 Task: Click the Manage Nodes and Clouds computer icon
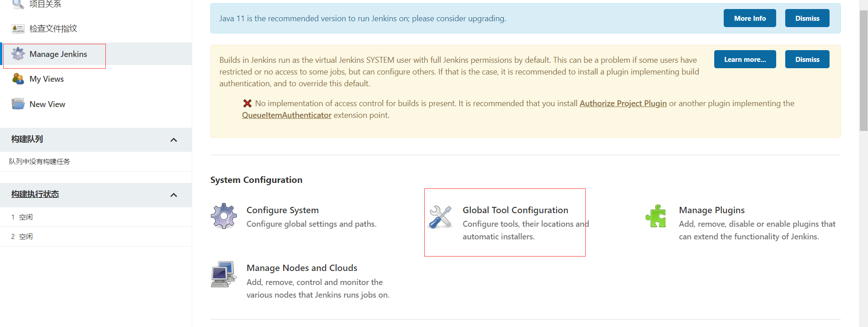[223, 274]
